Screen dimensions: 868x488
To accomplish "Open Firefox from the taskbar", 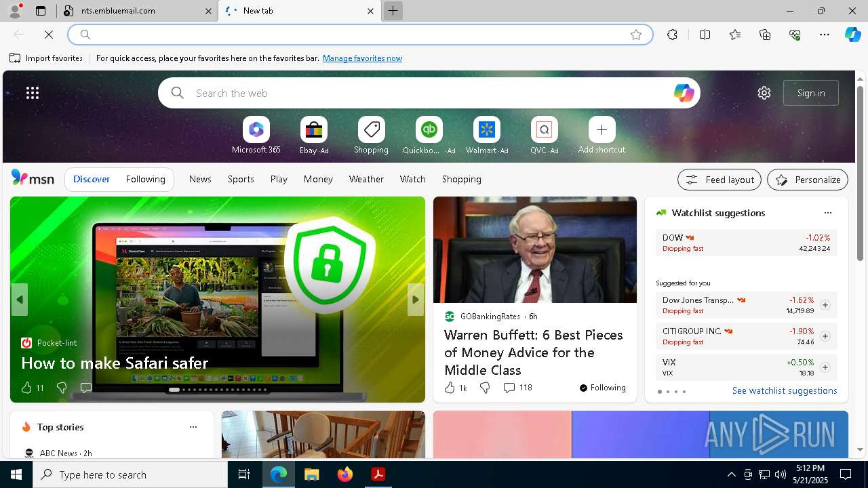I will tap(345, 474).
